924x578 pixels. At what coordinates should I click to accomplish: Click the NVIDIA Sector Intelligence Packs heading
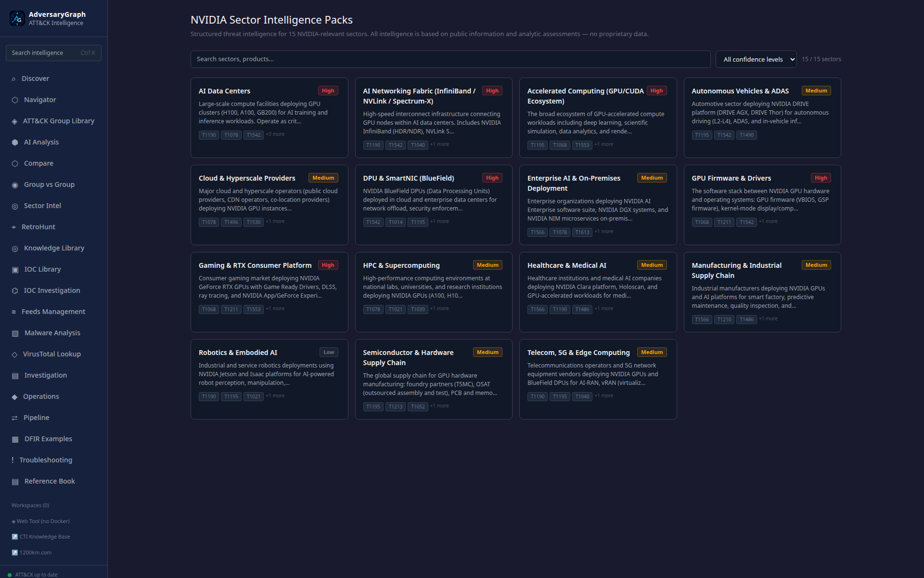(x=271, y=20)
